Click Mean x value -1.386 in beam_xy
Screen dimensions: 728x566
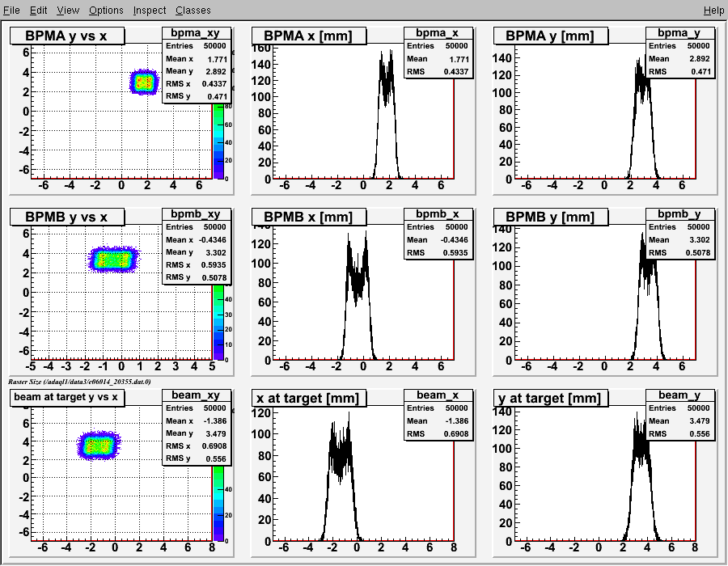click(214, 420)
